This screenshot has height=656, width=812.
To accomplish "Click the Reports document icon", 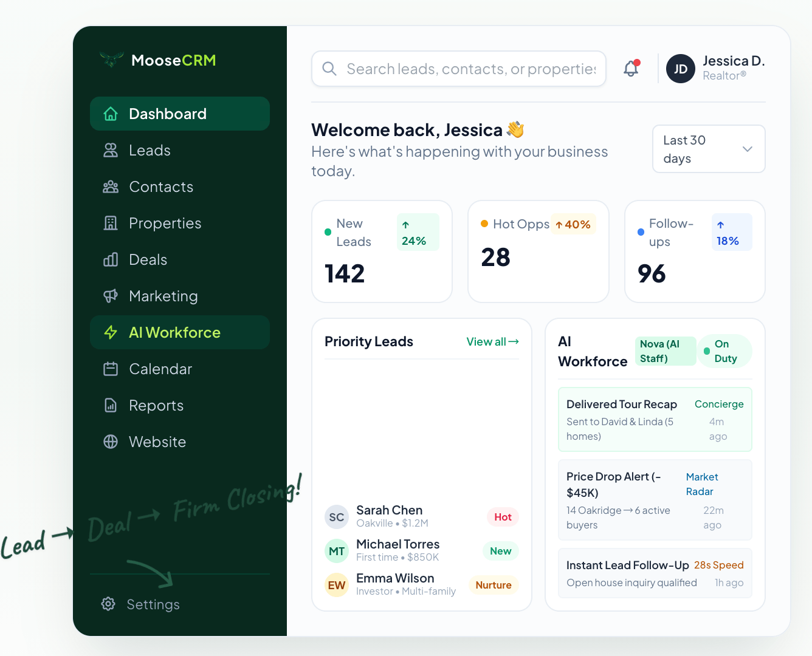I will [111, 405].
